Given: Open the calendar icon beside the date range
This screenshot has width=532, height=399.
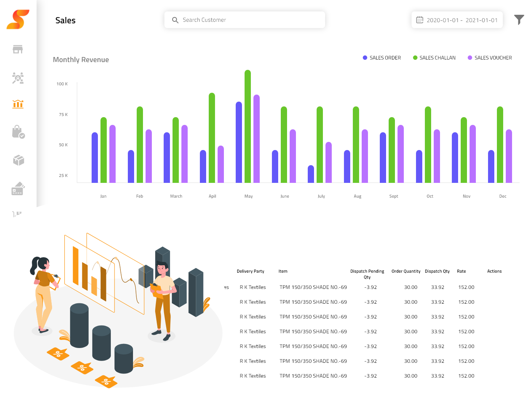Looking at the screenshot, I should (x=420, y=20).
